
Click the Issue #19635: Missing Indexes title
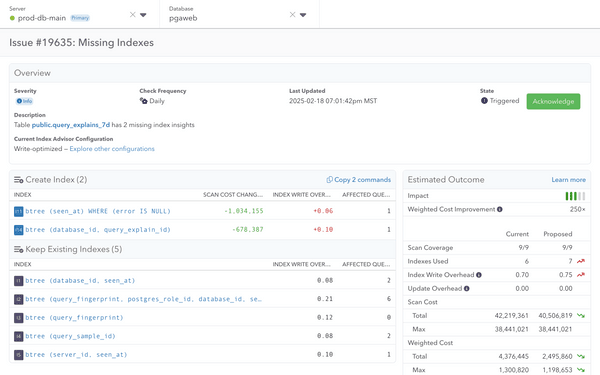[82, 42]
